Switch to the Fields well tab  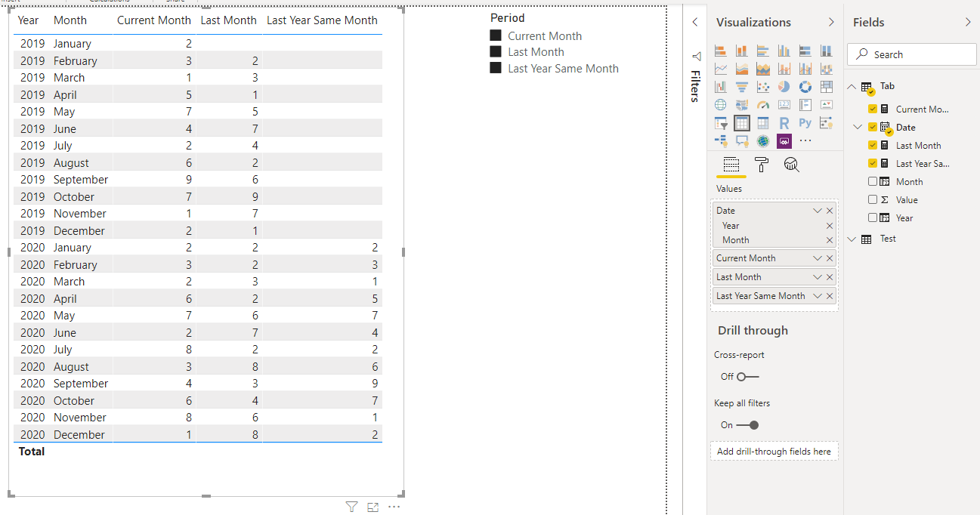click(x=731, y=165)
